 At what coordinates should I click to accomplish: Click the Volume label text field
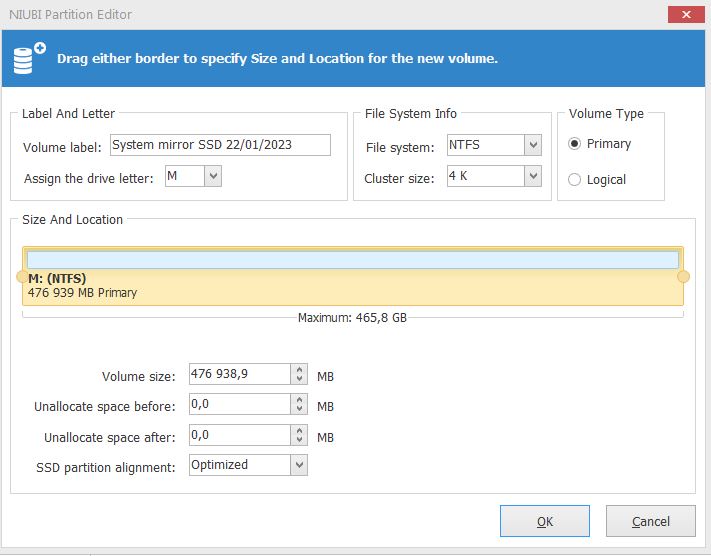pos(220,145)
